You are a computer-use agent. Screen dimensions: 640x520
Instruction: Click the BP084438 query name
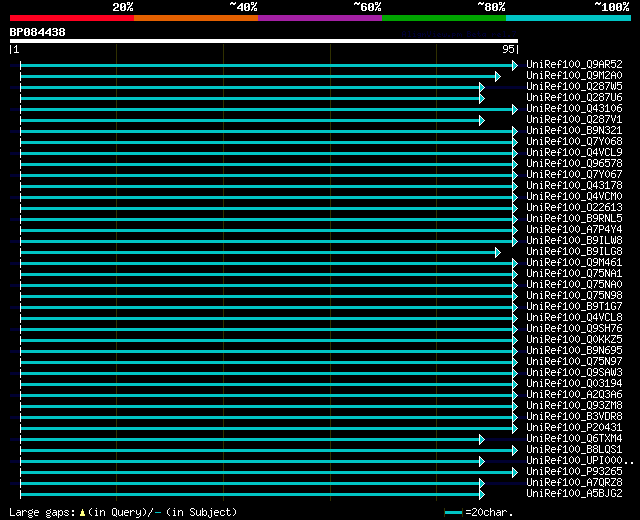38,32
